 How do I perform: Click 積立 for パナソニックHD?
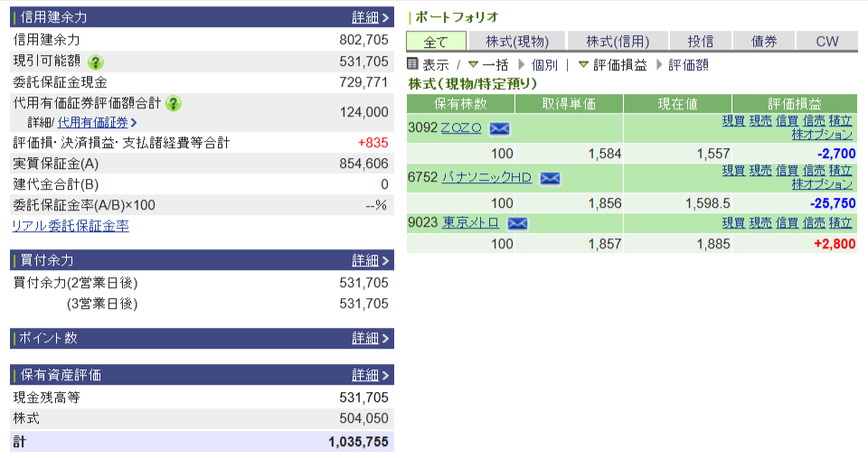pyautogui.click(x=840, y=171)
